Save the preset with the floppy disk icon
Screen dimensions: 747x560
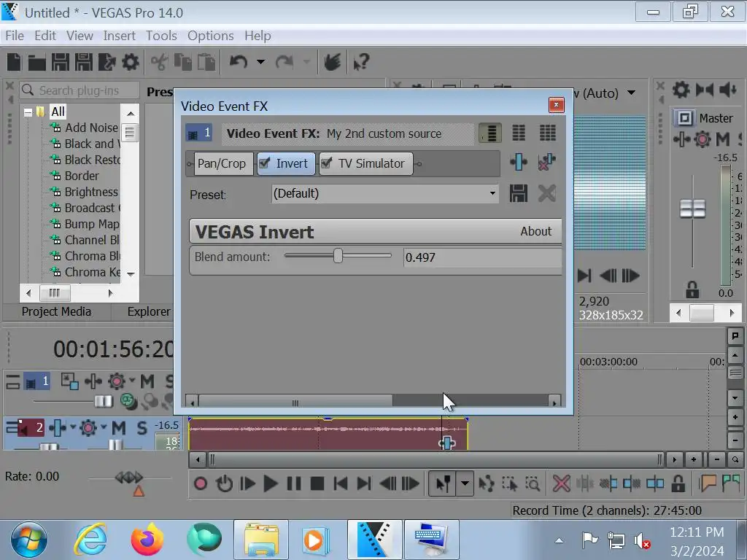coord(519,193)
